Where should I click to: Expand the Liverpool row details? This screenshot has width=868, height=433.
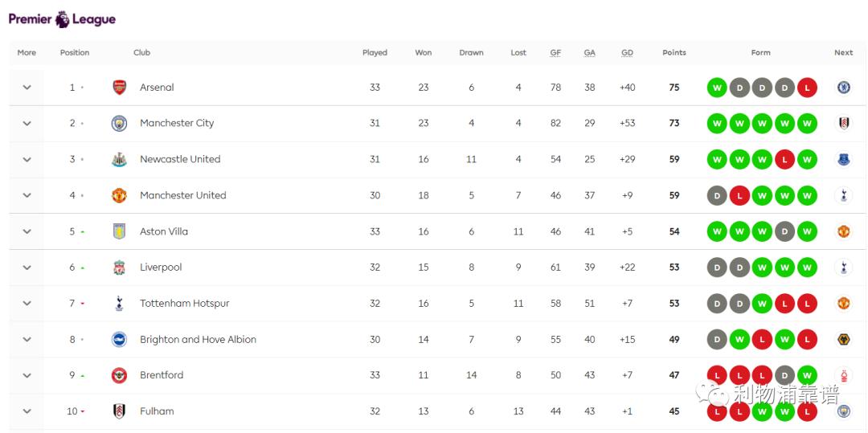point(27,268)
